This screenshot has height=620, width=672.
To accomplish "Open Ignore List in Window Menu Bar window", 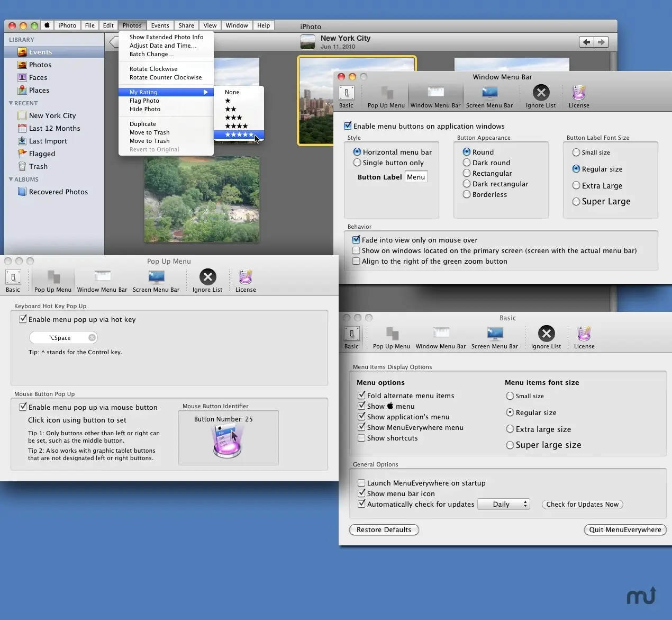I will click(541, 97).
